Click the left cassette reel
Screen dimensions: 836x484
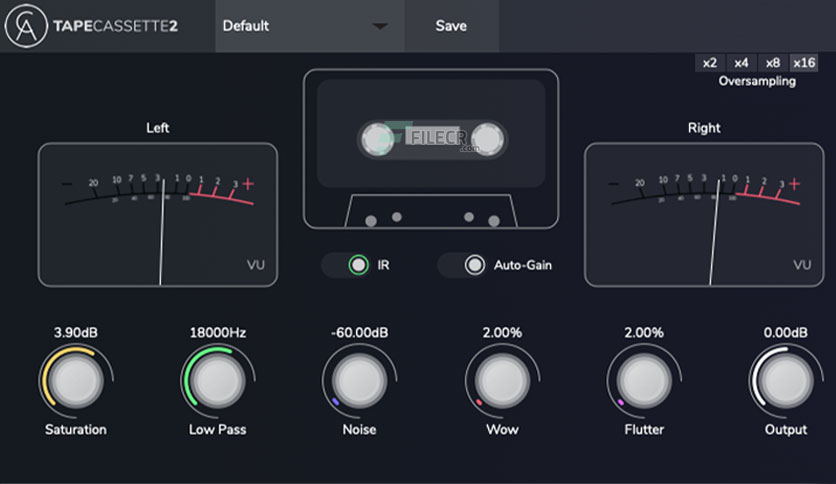(x=378, y=139)
